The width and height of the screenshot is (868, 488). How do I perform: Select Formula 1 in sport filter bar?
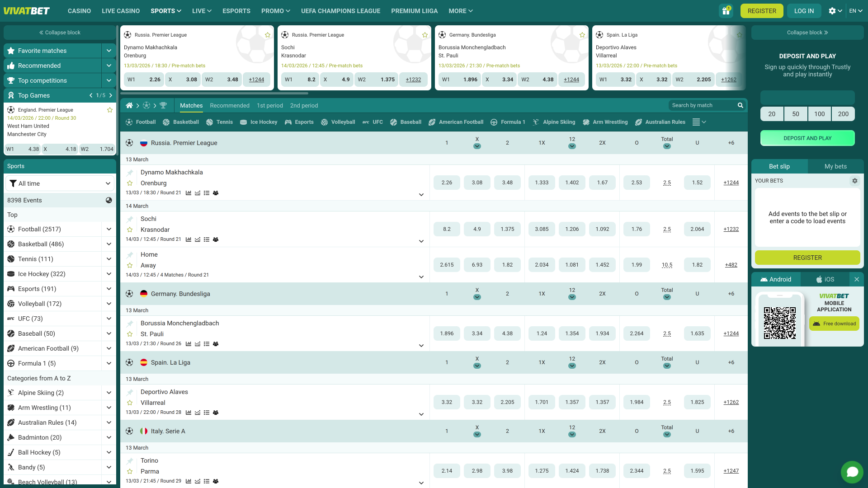coord(508,122)
